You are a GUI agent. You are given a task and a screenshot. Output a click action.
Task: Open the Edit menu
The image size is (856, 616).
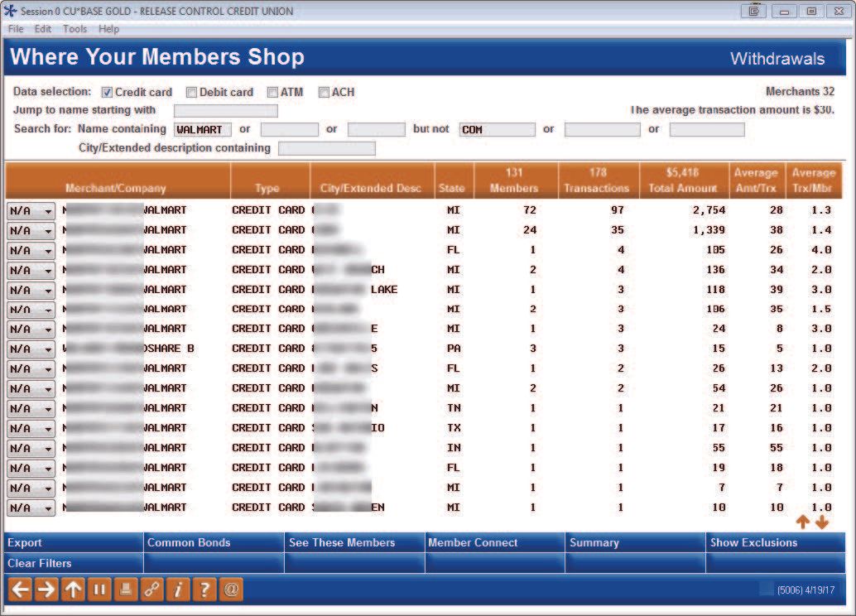[x=42, y=29]
